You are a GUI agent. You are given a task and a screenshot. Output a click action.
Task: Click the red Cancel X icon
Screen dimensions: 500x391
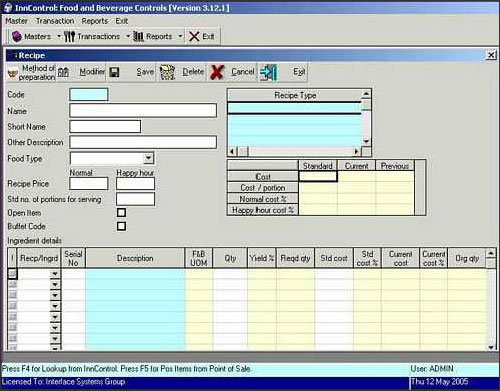[217, 72]
